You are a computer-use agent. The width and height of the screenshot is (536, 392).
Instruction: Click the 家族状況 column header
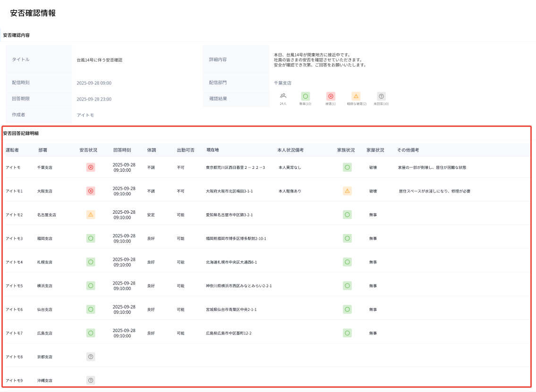346,150
